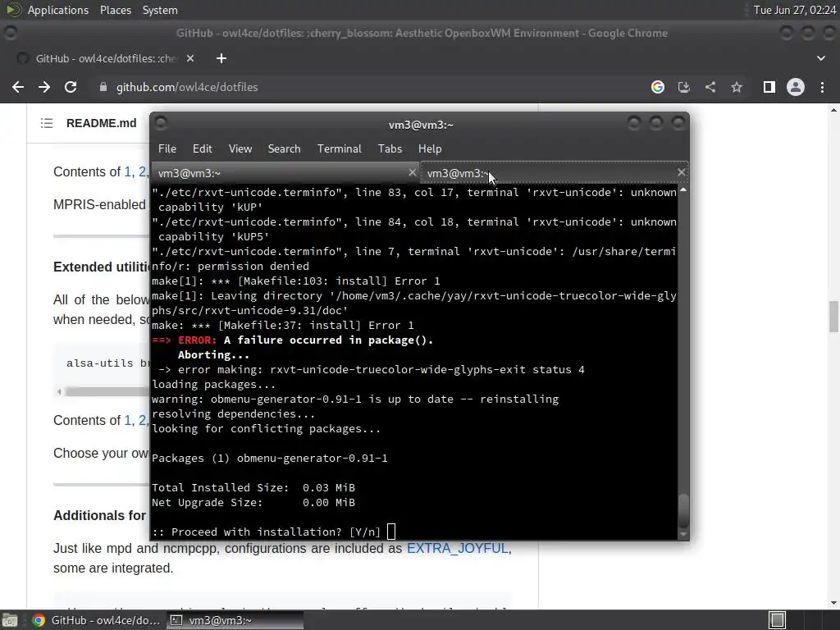Open terminal File menu
Viewport: 840px width, 630px height.
coord(167,149)
